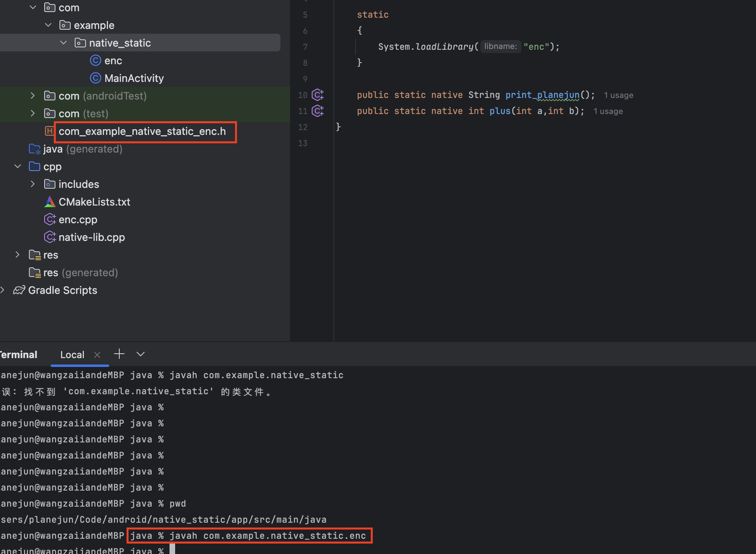Click the Gradle Scripts elephant icon

click(x=19, y=290)
